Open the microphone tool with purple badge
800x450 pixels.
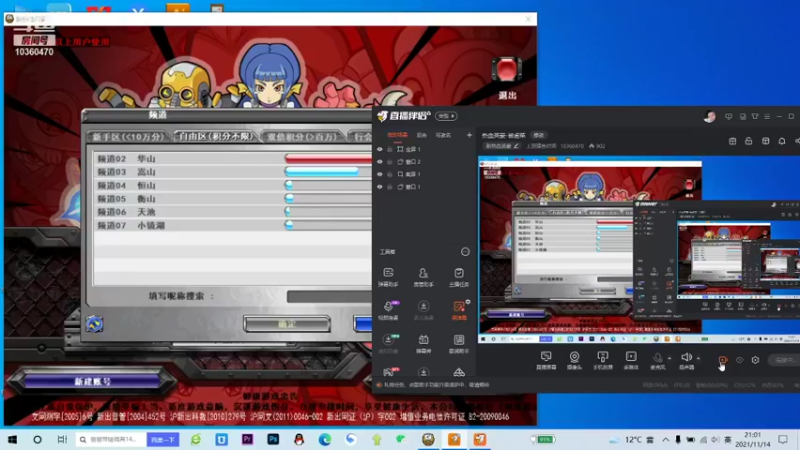(x=388, y=310)
